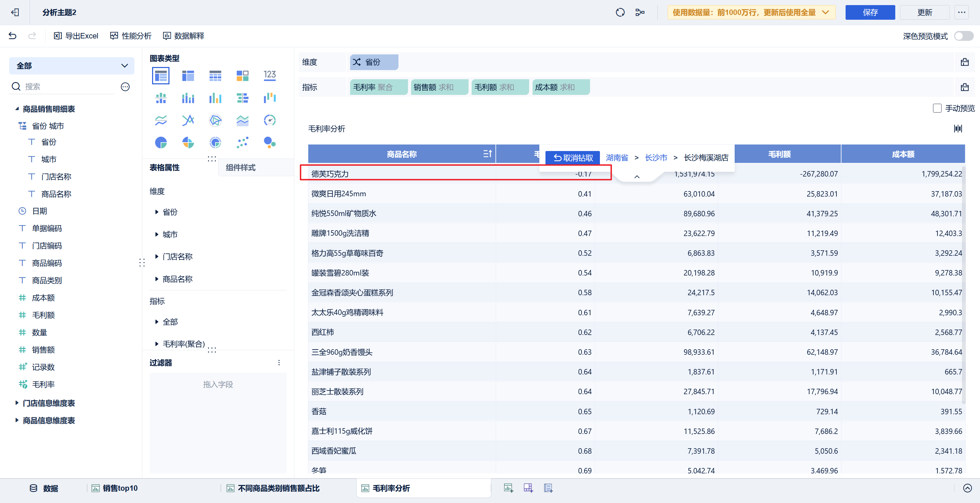Select the scatter plot chart icon
Image resolution: width=980 pixels, height=503 pixels.
242,142
